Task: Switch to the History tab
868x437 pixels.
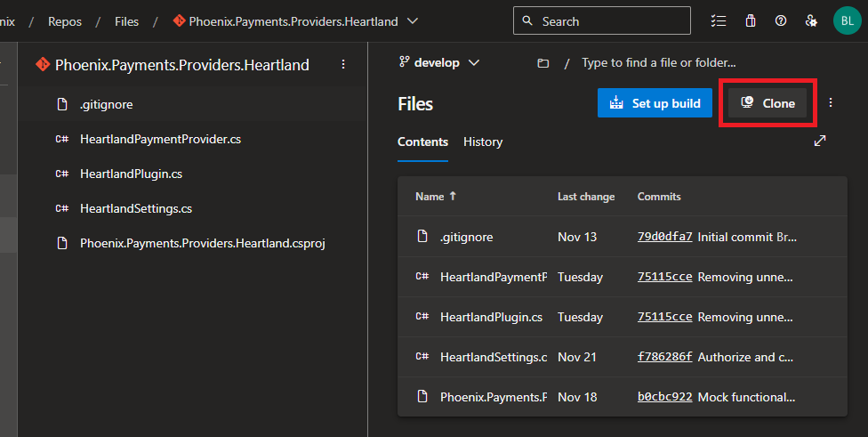Action: (x=483, y=142)
